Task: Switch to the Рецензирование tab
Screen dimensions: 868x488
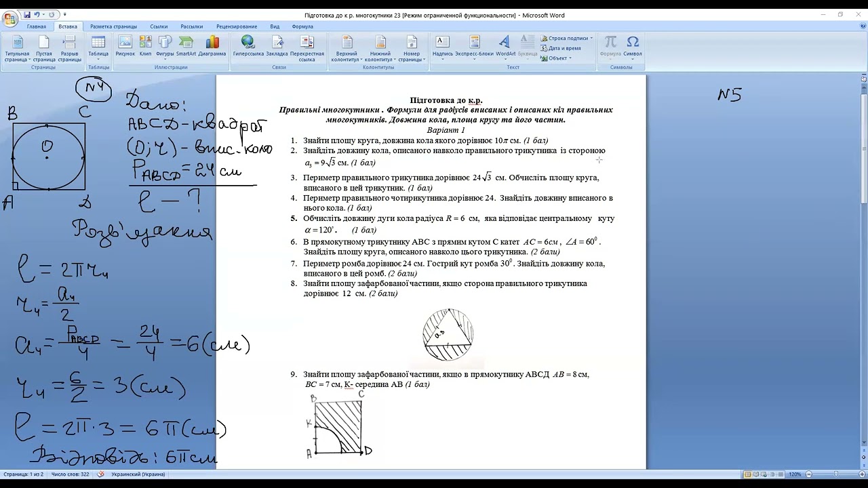Action: (x=237, y=26)
